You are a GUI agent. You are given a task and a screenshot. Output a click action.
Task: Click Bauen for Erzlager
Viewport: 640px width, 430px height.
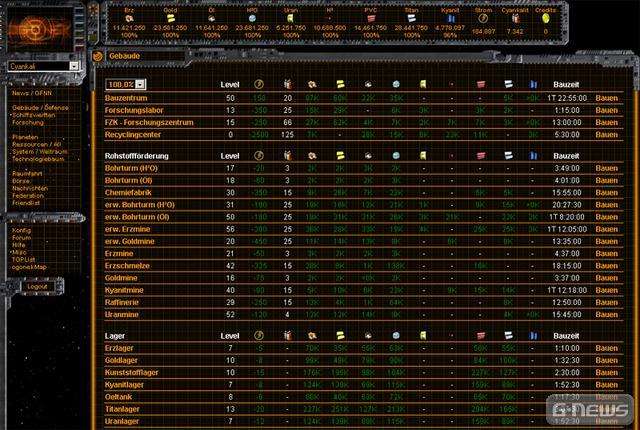click(x=607, y=348)
